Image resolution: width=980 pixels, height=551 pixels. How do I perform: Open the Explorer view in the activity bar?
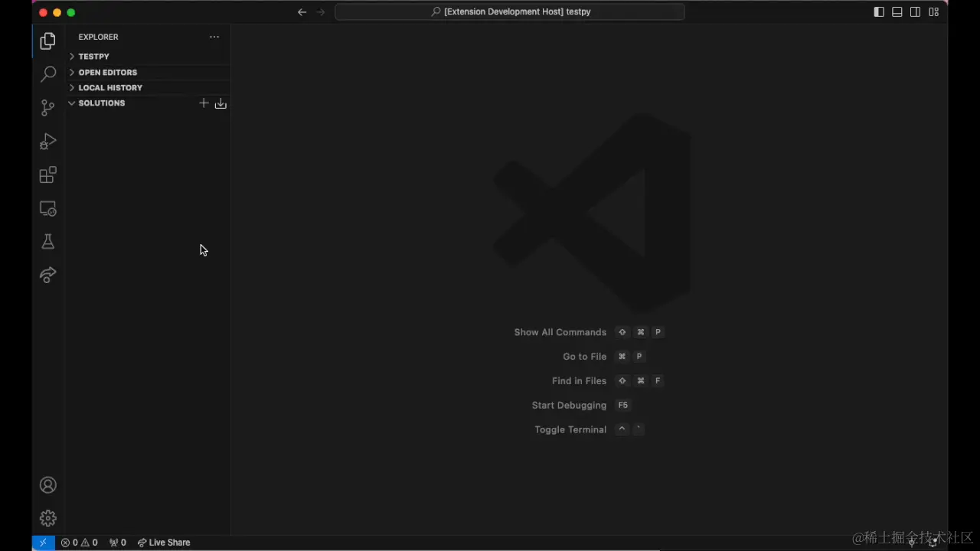tap(47, 41)
